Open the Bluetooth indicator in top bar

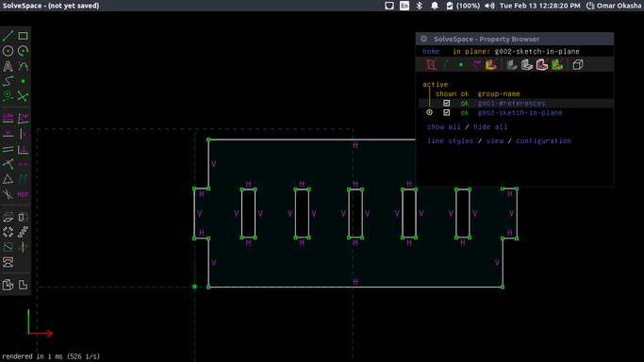(420, 6)
